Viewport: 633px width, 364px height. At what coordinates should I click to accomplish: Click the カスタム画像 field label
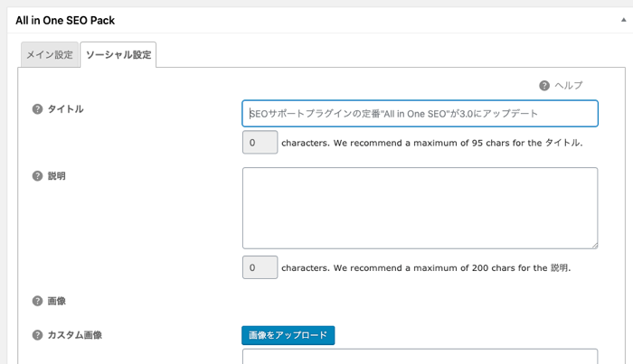[75, 335]
